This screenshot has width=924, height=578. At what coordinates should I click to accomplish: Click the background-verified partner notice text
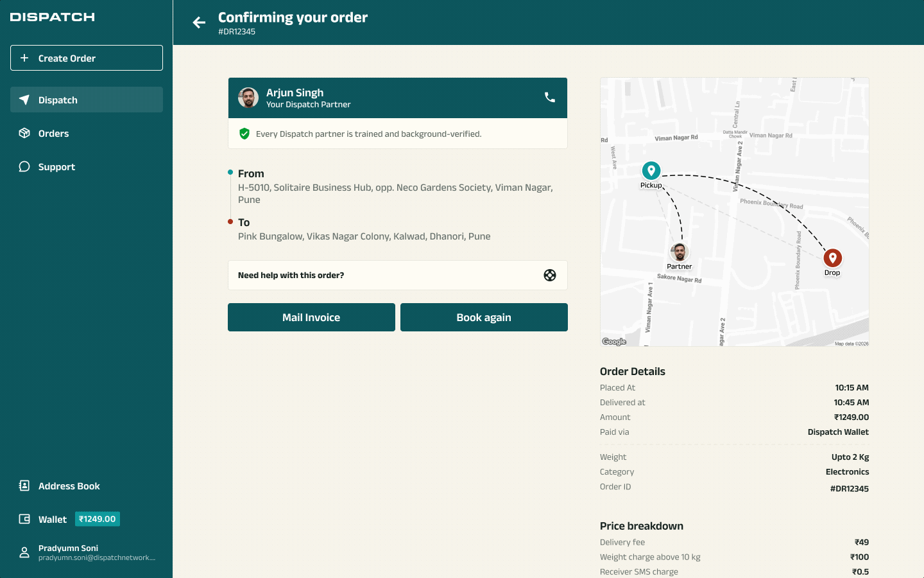368,134
